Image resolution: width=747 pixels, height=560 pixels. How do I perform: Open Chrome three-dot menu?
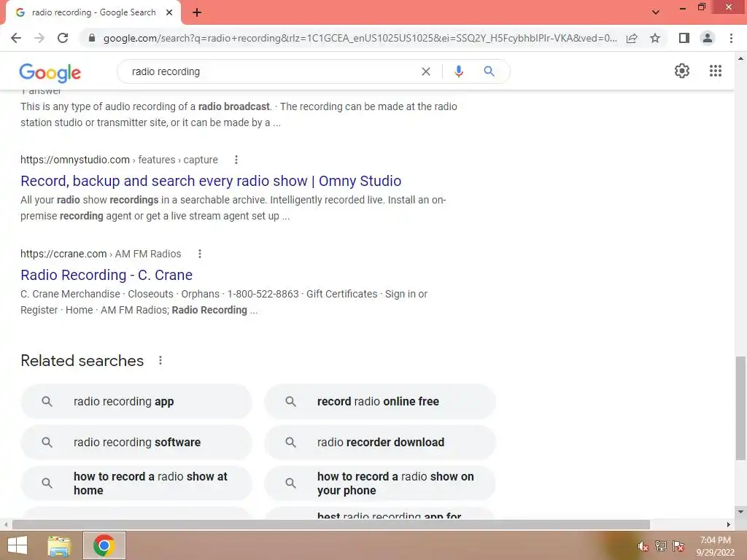click(x=731, y=38)
